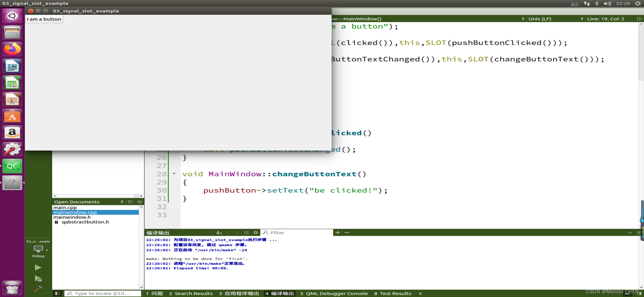
Task: Open the 问题 Issues output tab
Action: pyautogui.click(x=154, y=293)
